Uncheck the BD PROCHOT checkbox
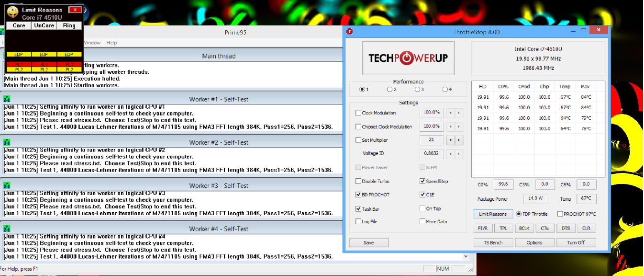 [x=358, y=195]
